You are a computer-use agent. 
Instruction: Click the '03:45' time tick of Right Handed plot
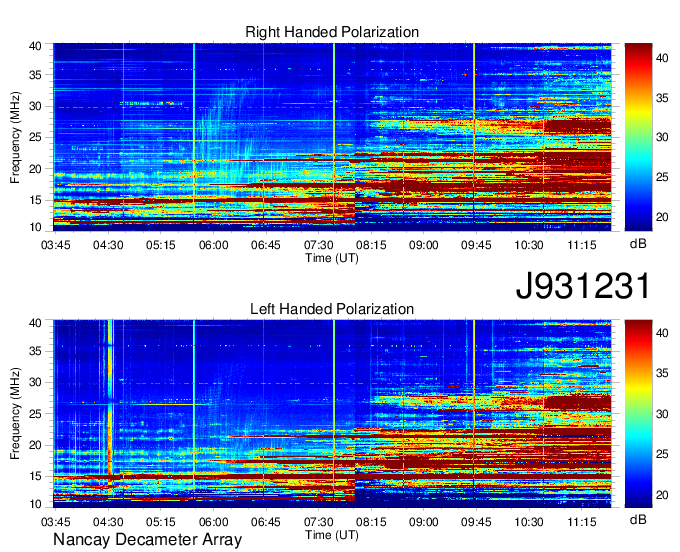(56, 245)
